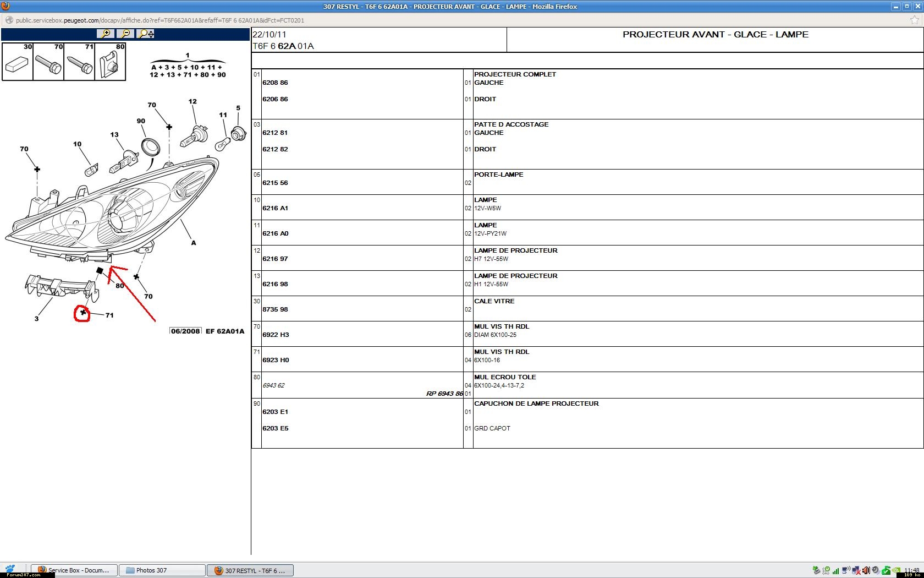Click the Safely Remove Hardware tray icon
Image resolution: width=924 pixels, height=578 pixels.
tap(816, 570)
